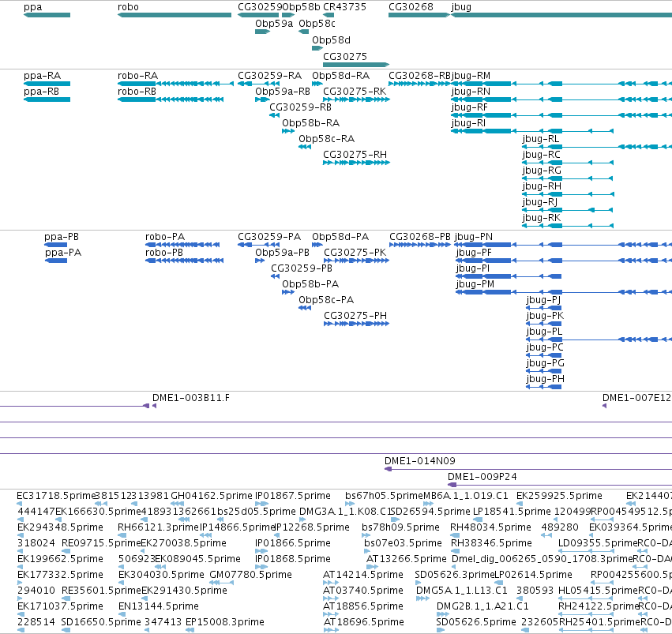This screenshot has height=634, width=672.
Task: Open the 'robo-PA' protein label
Action: click(x=165, y=237)
